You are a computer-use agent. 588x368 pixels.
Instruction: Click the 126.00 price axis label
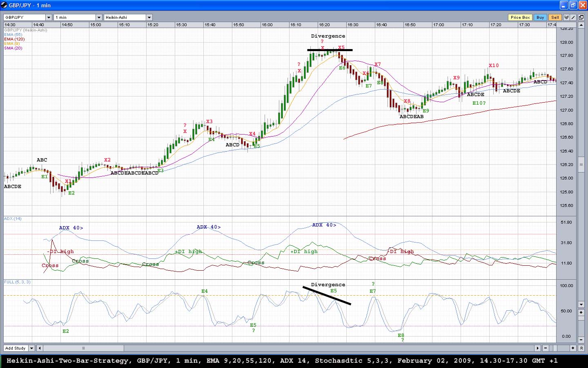pos(566,178)
